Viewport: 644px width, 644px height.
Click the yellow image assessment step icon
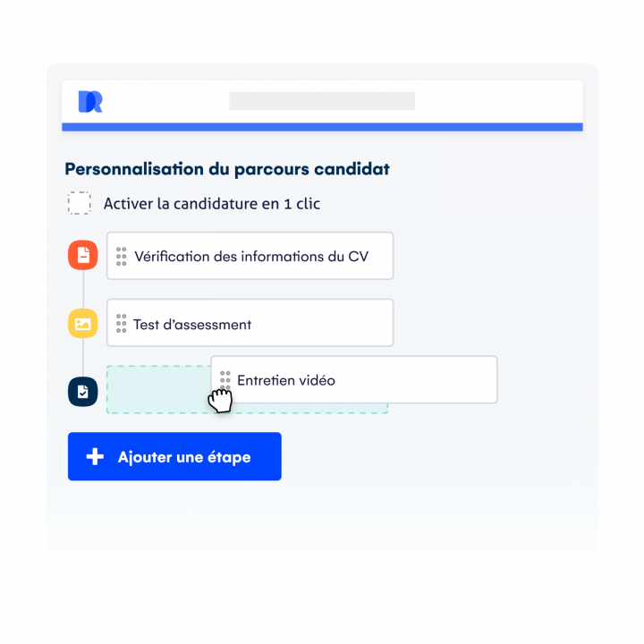pos(83,324)
